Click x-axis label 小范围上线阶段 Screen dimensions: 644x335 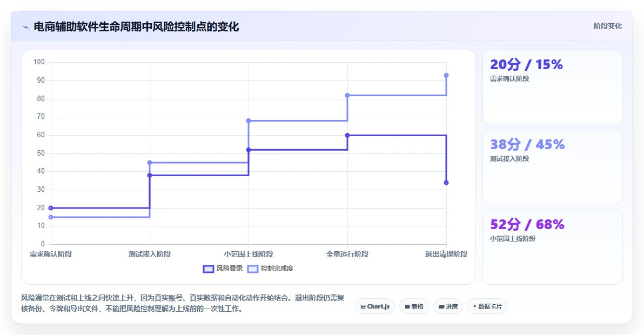(249, 254)
